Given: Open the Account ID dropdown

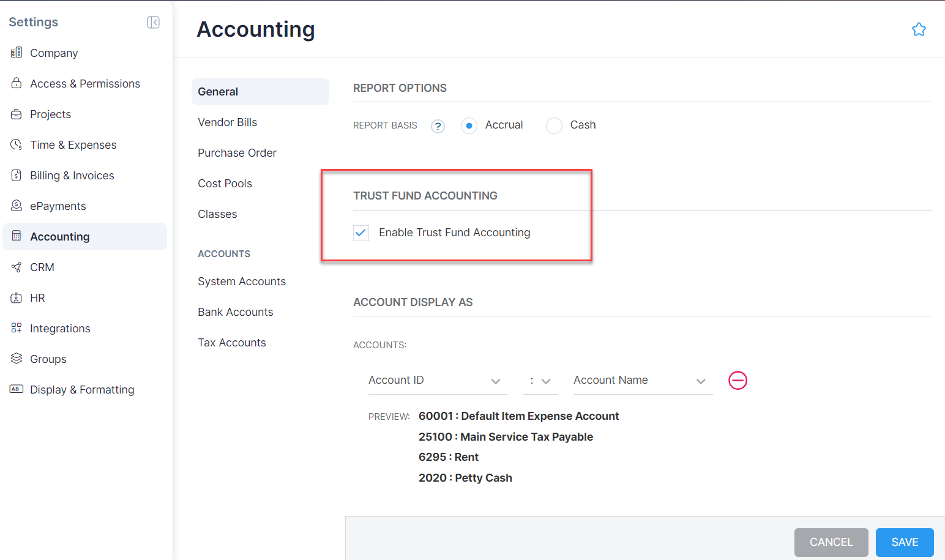Looking at the screenshot, I should [496, 380].
